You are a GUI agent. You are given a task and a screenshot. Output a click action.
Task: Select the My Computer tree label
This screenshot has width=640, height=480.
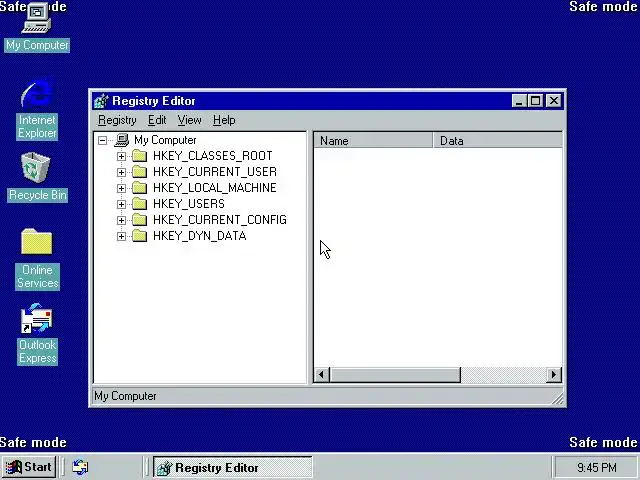pos(165,140)
